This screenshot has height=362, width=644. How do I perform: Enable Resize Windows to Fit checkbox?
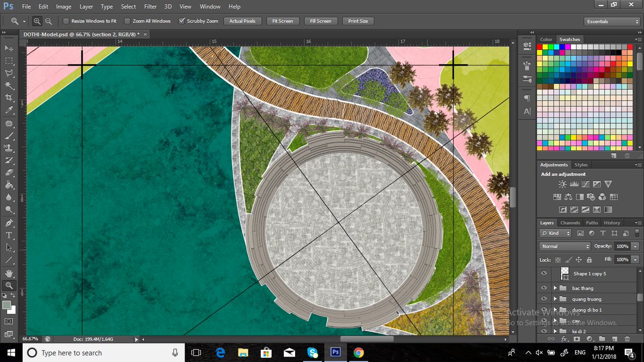66,21
